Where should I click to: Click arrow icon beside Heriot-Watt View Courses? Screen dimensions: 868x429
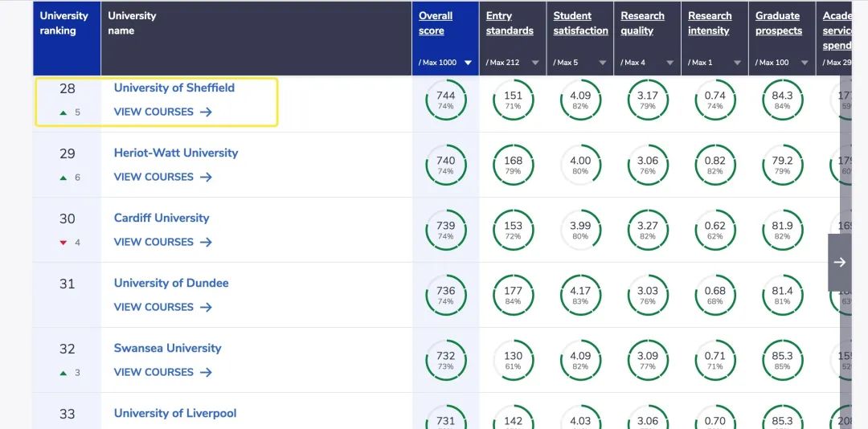click(207, 178)
